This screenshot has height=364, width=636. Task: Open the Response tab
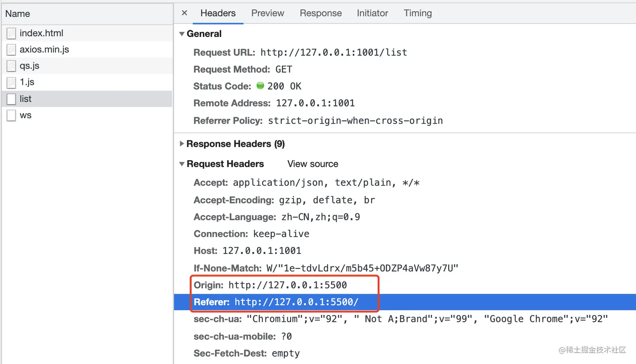click(321, 13)
